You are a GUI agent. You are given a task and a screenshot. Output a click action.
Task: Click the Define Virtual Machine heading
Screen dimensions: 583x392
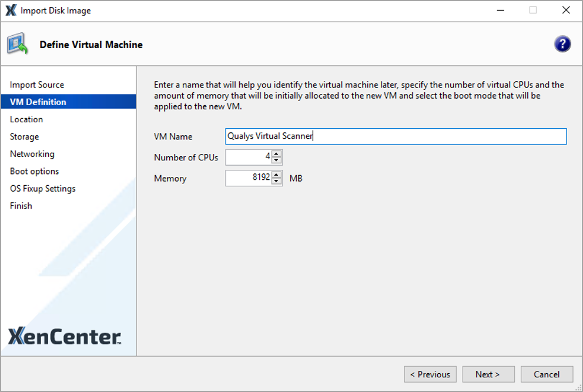pos(91,45)
